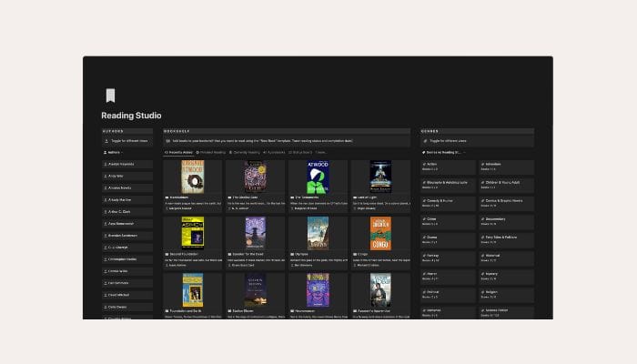Click book icon next to MaddAddam title
Screen dimensions: 637x364
(x=167, y=197)
